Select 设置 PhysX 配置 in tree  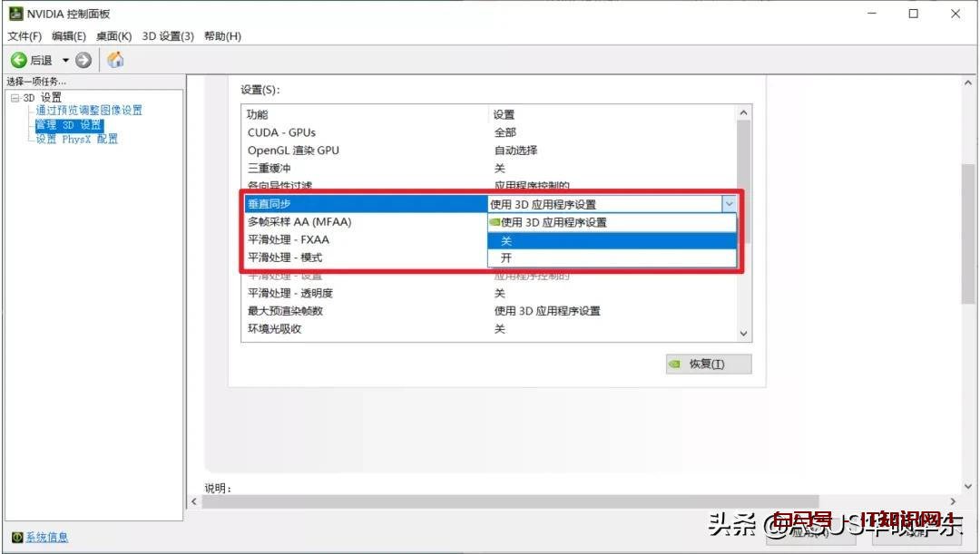(x=77, y=140)
